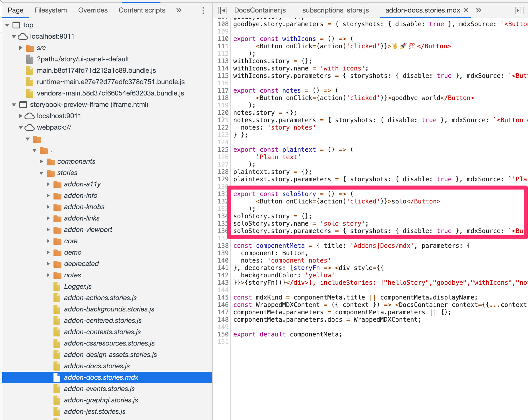Click the hide debugger sidebar icon
Viewport: 528px width, 420px height.
point(519,11)
